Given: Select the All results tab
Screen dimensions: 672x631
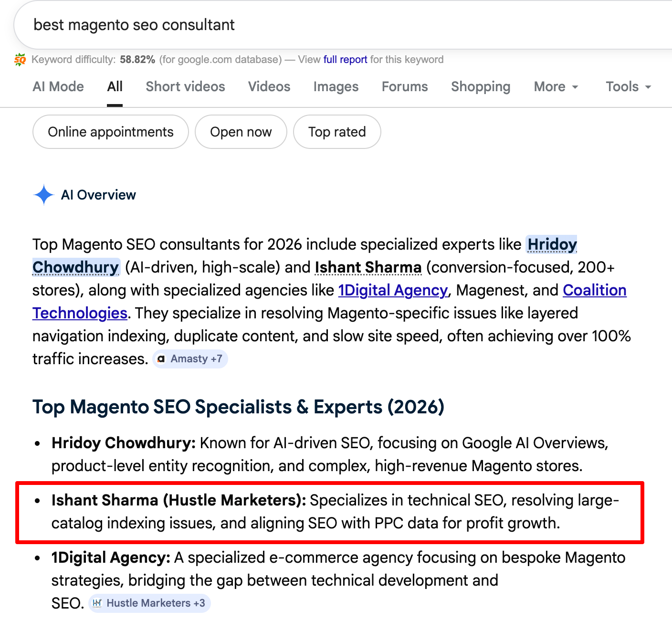Looking at the screenshot, I should pos(115,87).
